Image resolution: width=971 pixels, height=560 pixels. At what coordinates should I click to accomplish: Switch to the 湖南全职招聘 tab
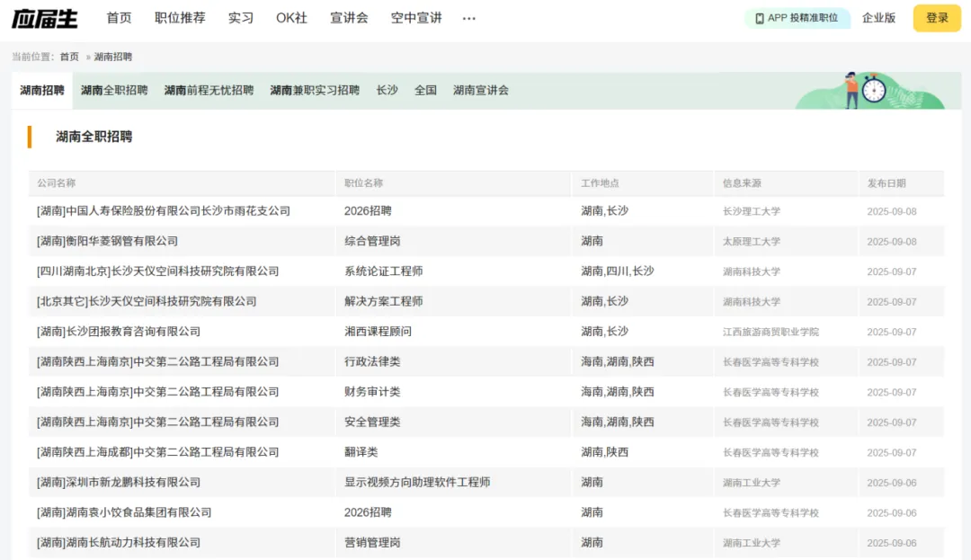pos(114,91)
